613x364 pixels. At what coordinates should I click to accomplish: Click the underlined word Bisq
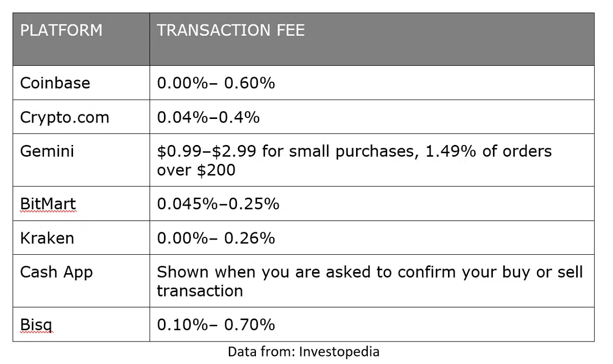tap(36, 325)
